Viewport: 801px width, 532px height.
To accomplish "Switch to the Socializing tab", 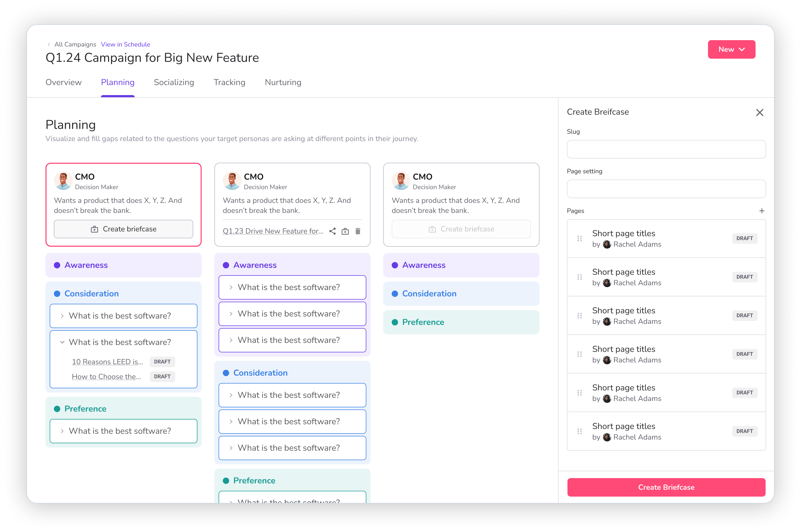I will pos(174,82).
